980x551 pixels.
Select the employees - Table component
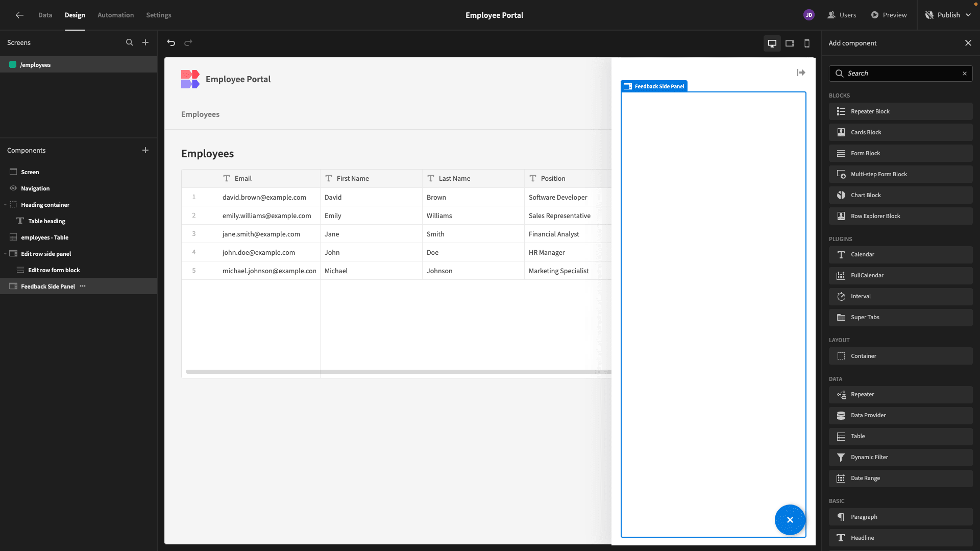(79, 237)
